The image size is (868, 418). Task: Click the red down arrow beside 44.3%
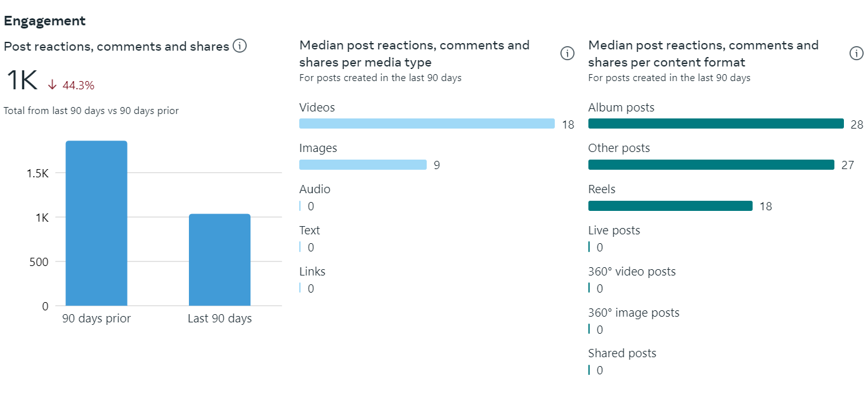[x=53, y=85]
